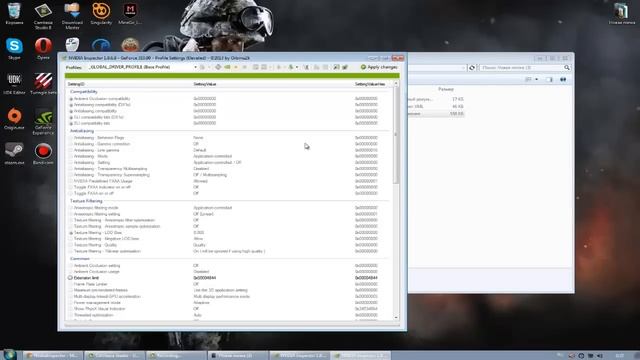Image resolution: width=640 pixels, height=360 pixels.
Task: Launch steam.exe desktop shortcut
Action: point(14,154)
